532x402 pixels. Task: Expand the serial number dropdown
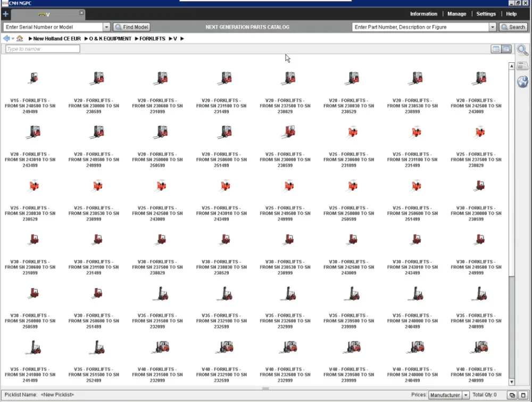pos(106,27)
